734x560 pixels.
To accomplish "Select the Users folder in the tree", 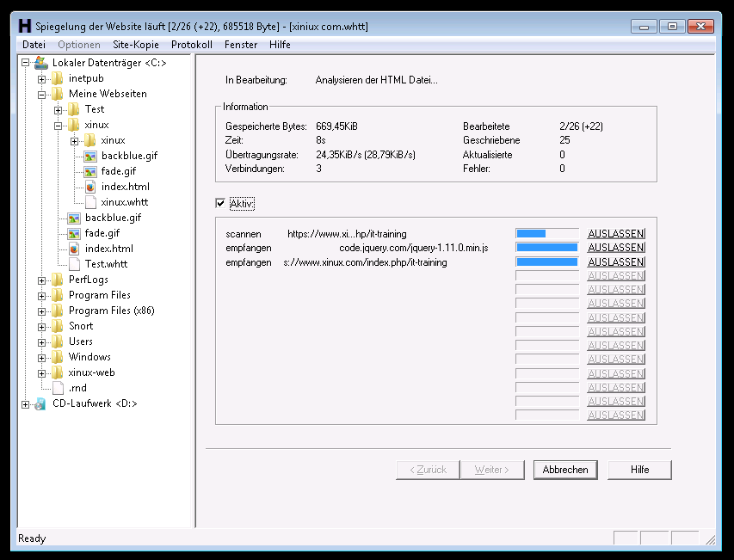I will point(80,342).
